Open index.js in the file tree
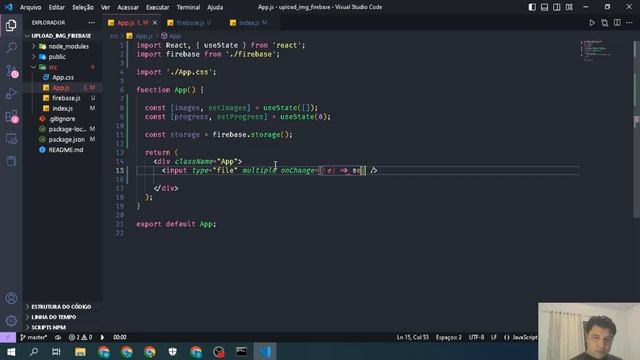Viewport: 640px width, 360px height. click(x=62, y=108)
